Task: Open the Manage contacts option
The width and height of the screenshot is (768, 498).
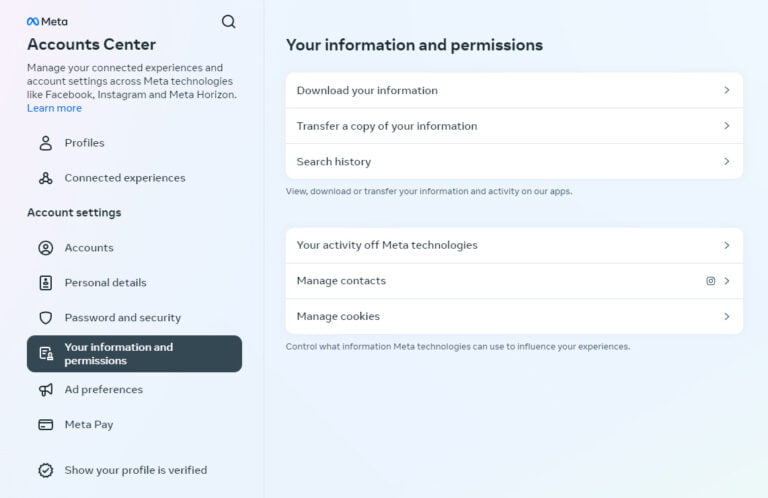Action: point(514,281)
